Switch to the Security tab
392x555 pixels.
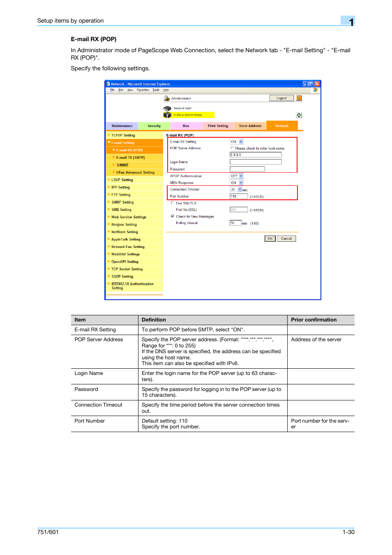coord(154,126)
